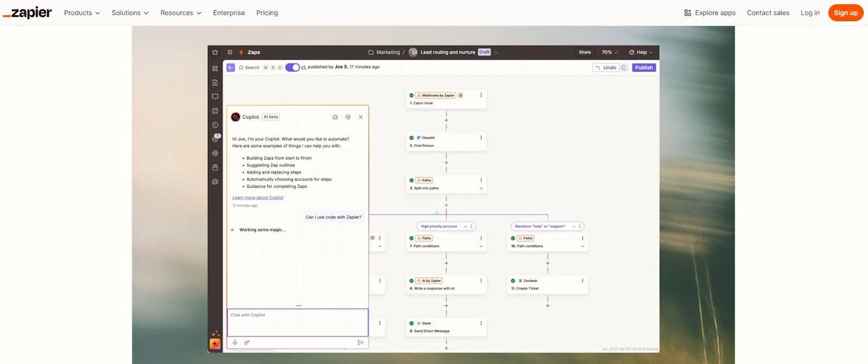Open the orange Copilot button at sidebar bottom
This screenshot has width=868, height=364.
click(x=215, y=344)
